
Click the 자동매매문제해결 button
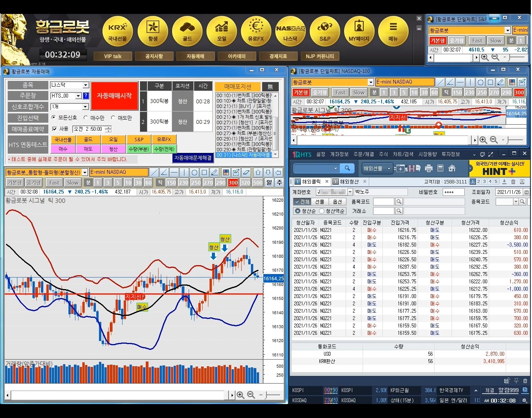click(193, 158)
